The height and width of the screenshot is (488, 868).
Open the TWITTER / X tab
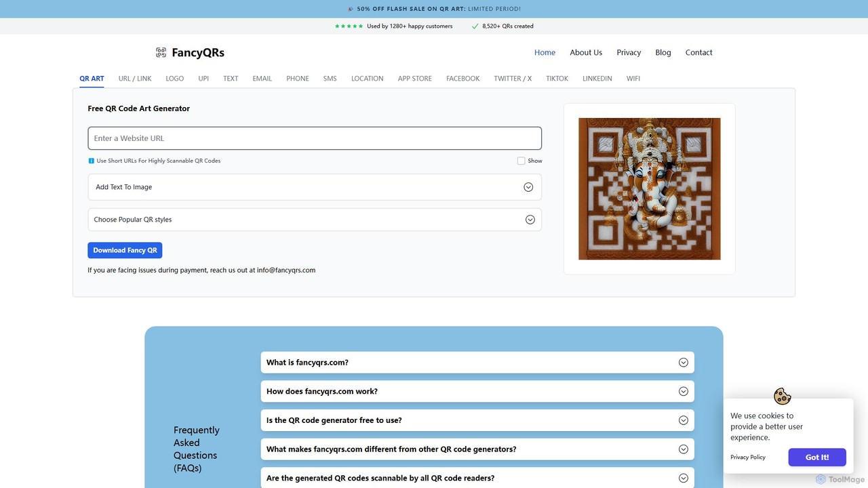[x=513, y=79]
